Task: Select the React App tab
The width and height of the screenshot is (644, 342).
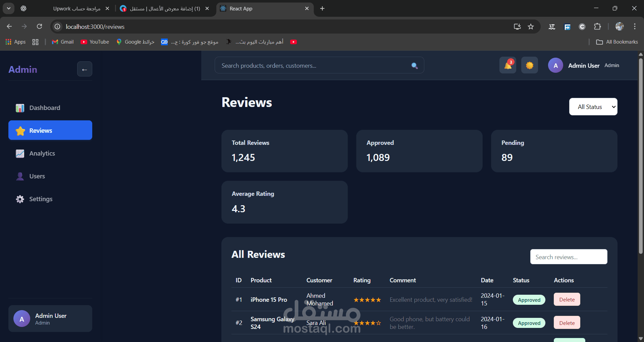Action: coord(265,8)
